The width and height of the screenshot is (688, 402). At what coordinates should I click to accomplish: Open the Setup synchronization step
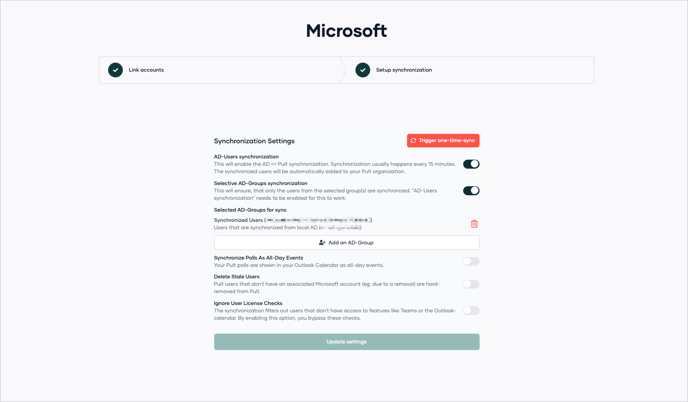tap(404, 70)
